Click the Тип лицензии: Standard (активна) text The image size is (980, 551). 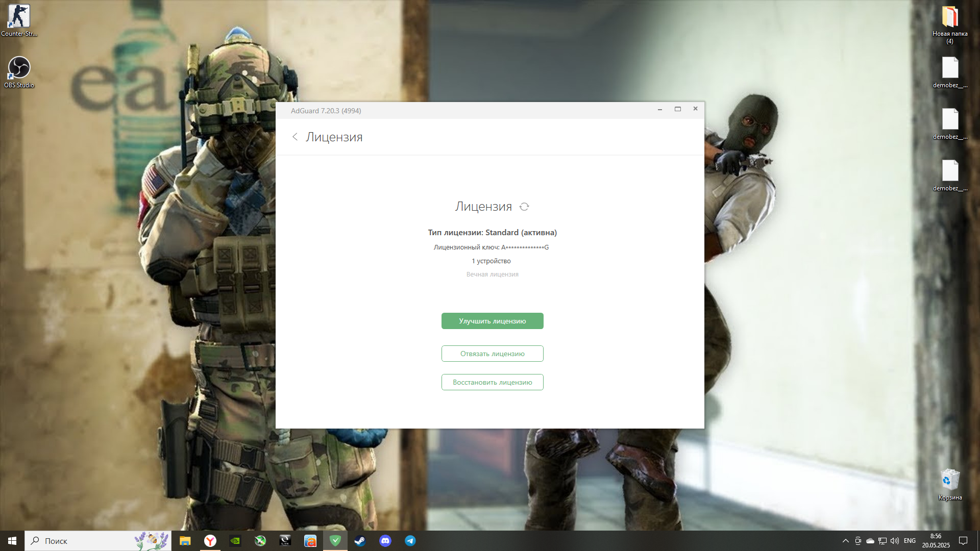pos(492,233)
